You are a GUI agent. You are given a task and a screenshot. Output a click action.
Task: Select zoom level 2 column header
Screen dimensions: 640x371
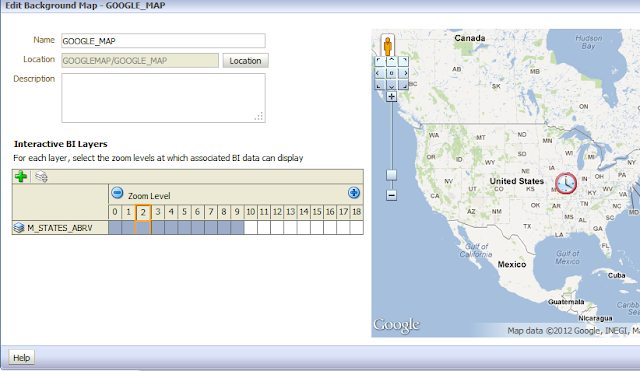pos(143,212)
